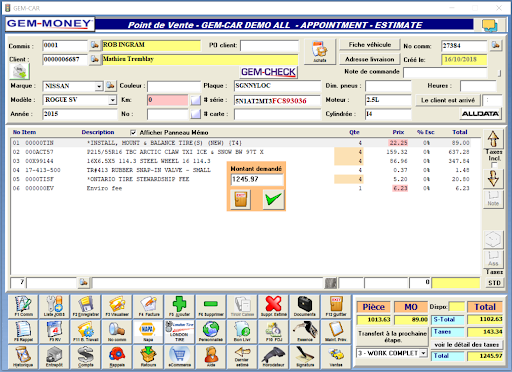
Task: Cancel Montant demandé with exit door icon
Action: click(241, 199)
